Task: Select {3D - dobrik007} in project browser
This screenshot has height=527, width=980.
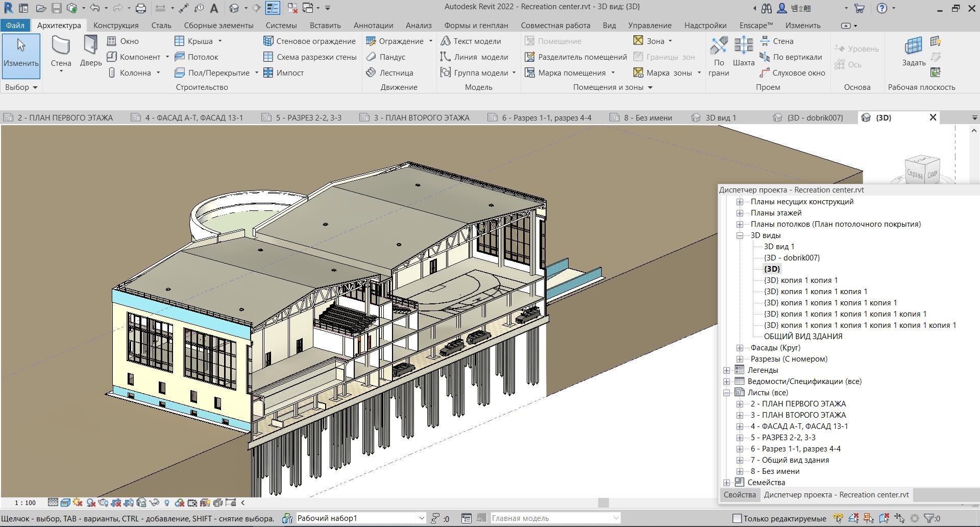Action: click(792, 258)
